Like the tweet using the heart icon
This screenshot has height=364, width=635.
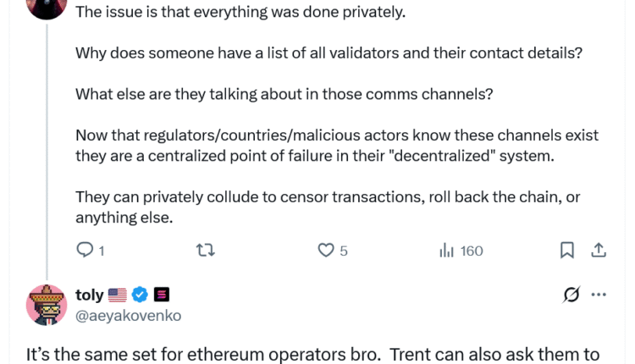tap(326, 250)
